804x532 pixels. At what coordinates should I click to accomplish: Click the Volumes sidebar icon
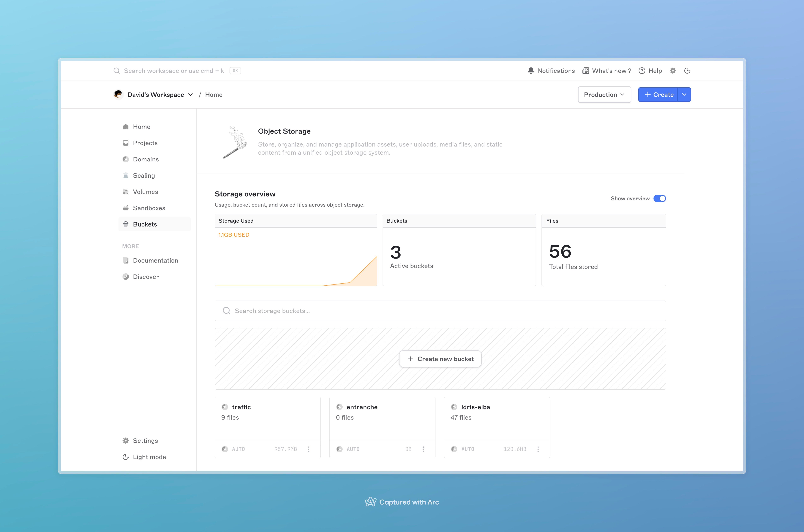click(125, 192)
